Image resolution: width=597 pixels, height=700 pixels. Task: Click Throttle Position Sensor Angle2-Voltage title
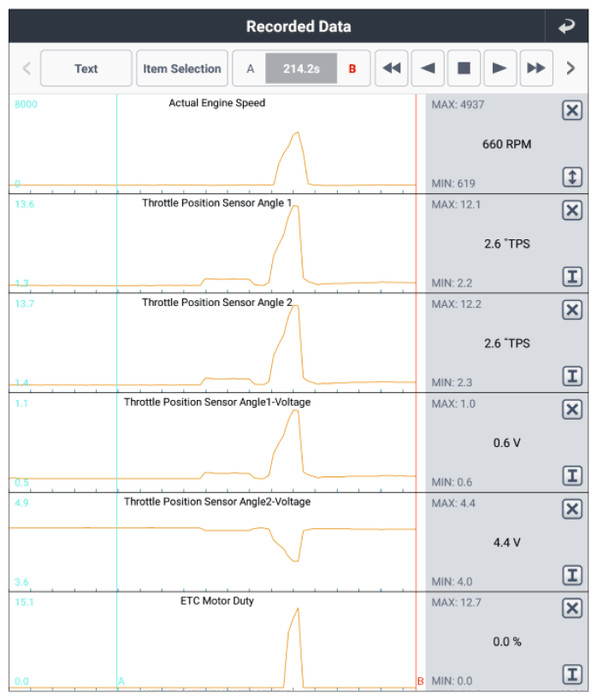coord(217,502)
